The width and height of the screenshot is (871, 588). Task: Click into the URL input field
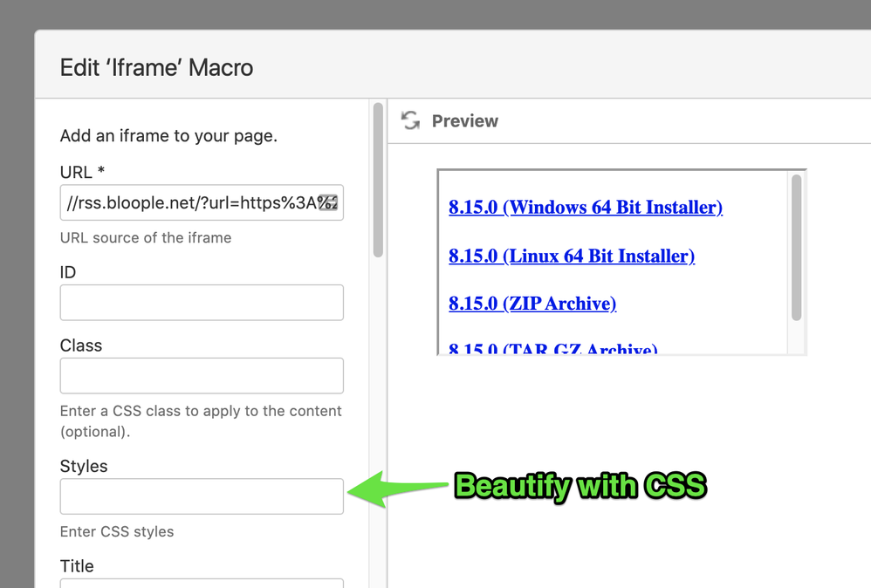point(202,202)
